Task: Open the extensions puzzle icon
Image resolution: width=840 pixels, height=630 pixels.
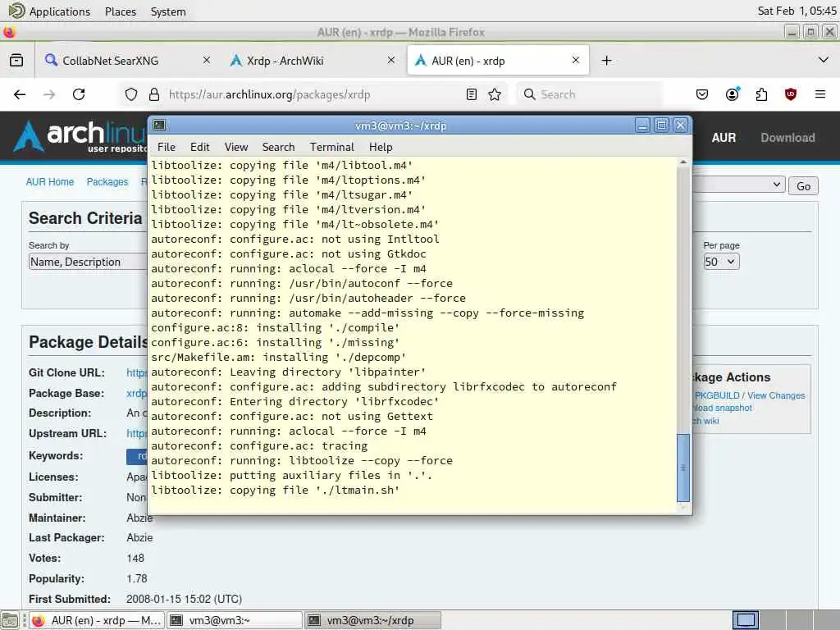Action: [x=761, y=94]
